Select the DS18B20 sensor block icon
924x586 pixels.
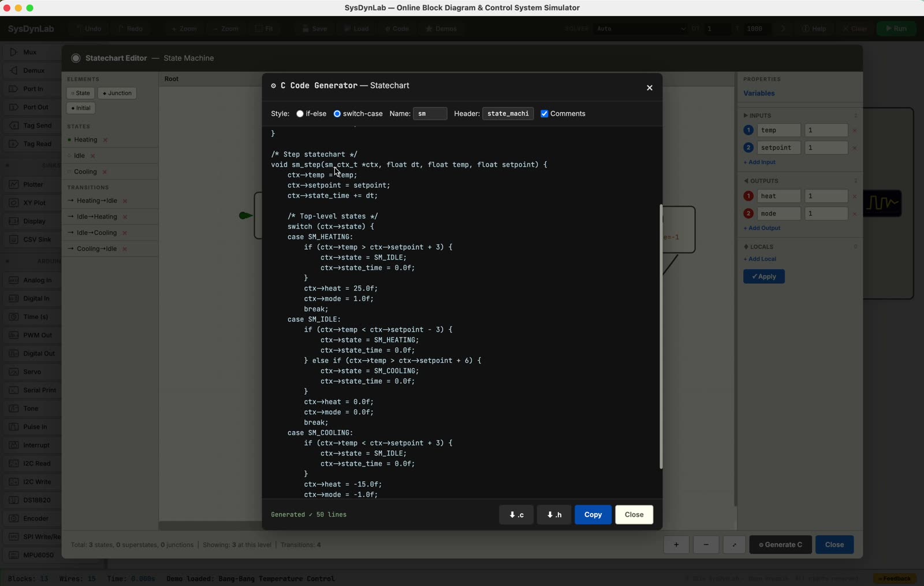[13, 500]
